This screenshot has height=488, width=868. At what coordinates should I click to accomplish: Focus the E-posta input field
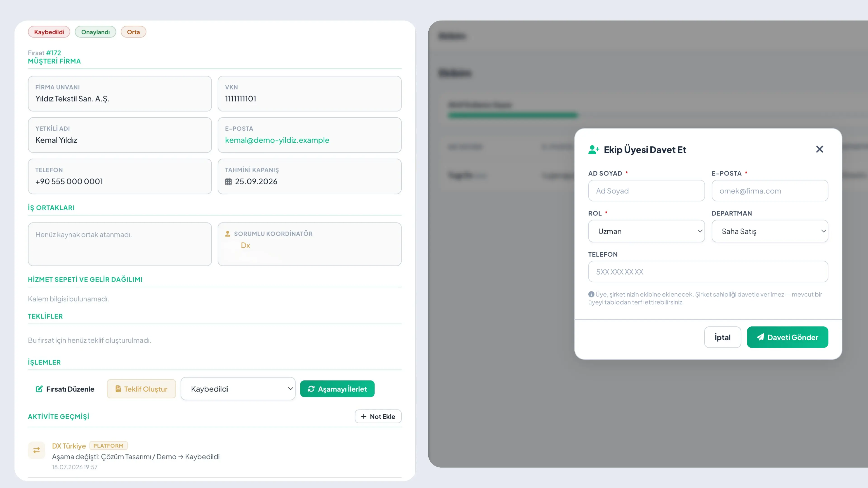tap(770, 191)
